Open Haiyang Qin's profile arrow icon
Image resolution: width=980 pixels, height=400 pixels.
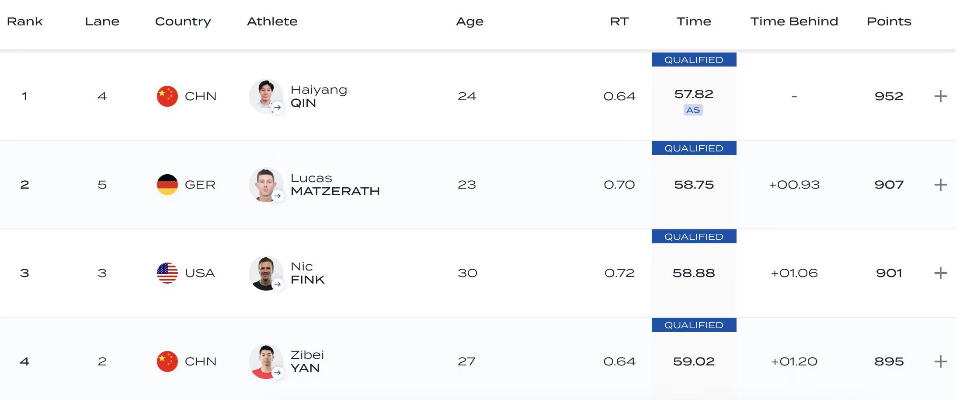(278, 108)
